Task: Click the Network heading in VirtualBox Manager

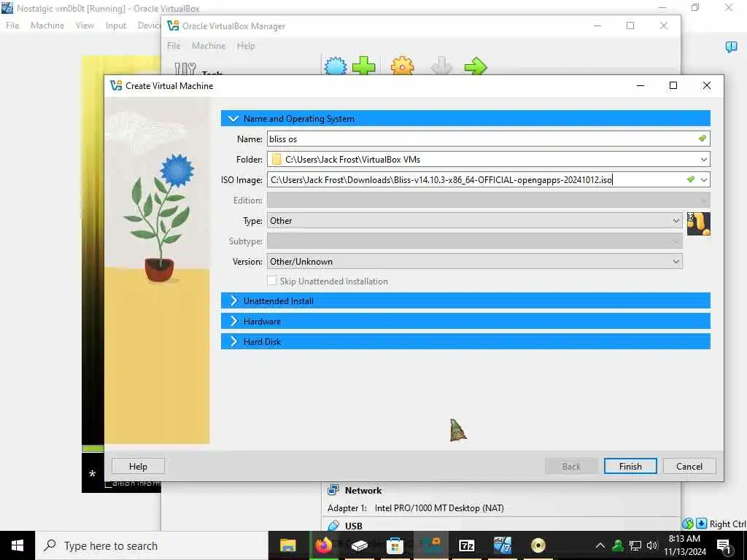Action: (x=363, y=490)
